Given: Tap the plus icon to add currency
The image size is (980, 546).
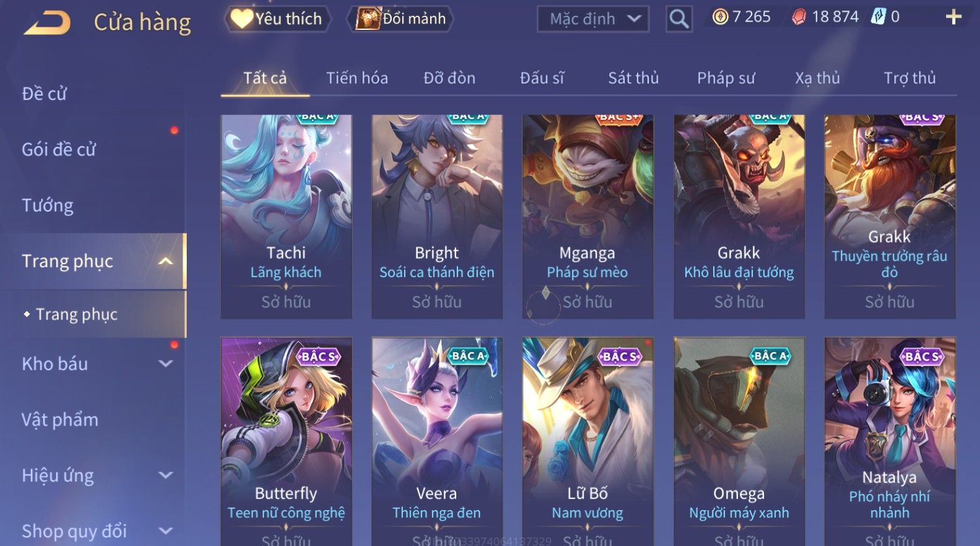Looking at the screenshot, I should [x=953, y=17].
